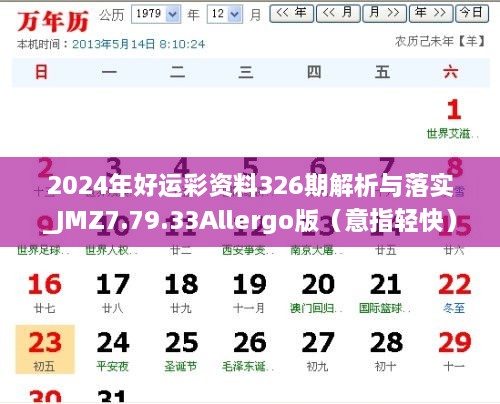The height and width of the screenshot is (404, 500).
Task: Select December 1 date
Action: [454, 110]
